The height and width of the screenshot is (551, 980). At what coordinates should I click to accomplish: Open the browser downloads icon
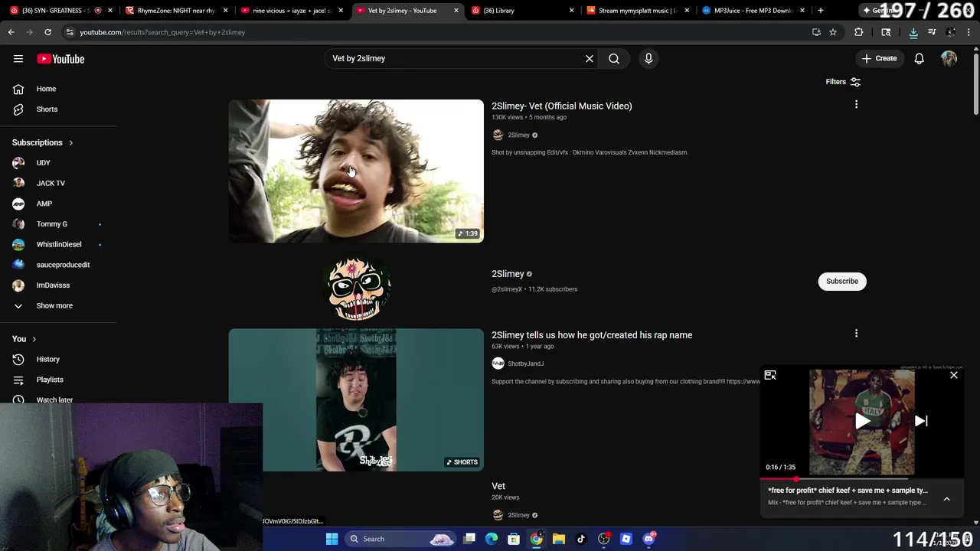point(913,32)
